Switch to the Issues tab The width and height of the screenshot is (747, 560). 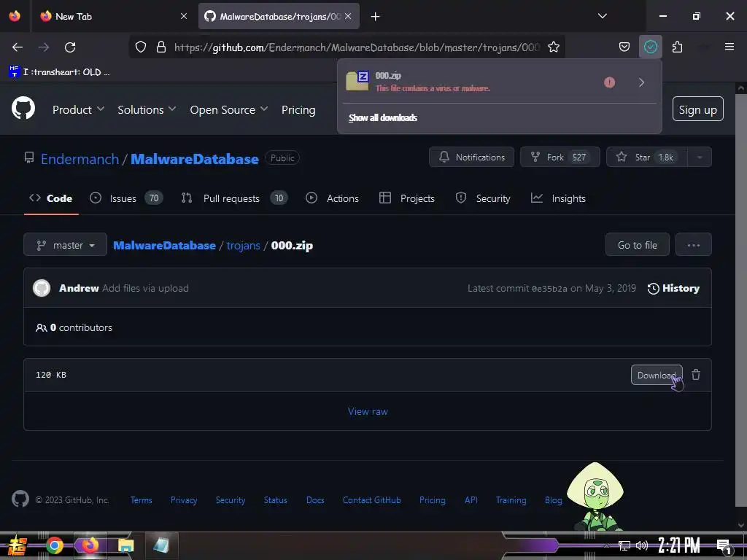[126, 198]
